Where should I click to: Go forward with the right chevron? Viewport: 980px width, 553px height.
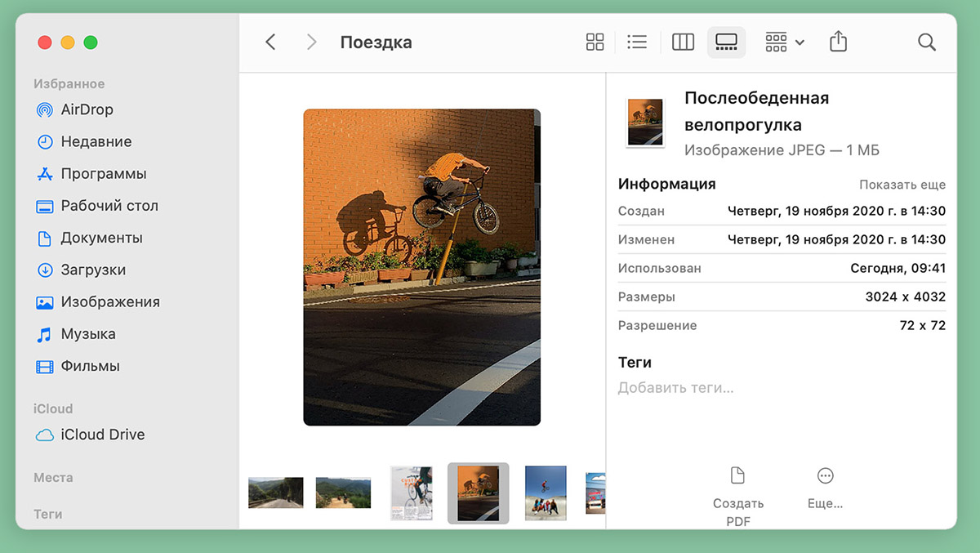coord(311,42)
